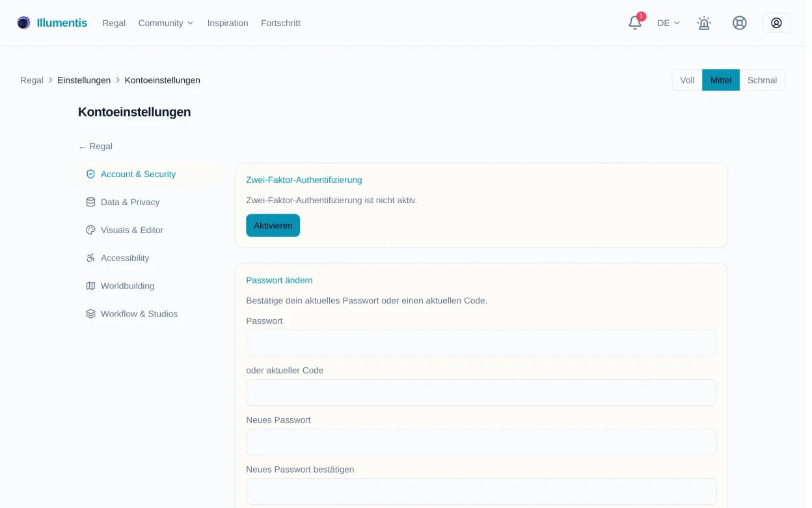Expand the Community menu
This screenshot has height=508, width=812.
click(x=166, y=23)
